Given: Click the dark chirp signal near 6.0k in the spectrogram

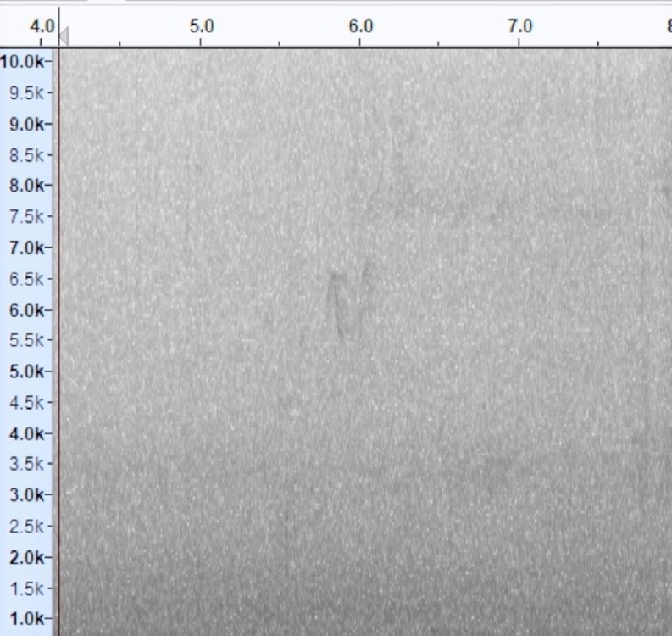Looking at the screenshot, I should click(x=347, y=304).
